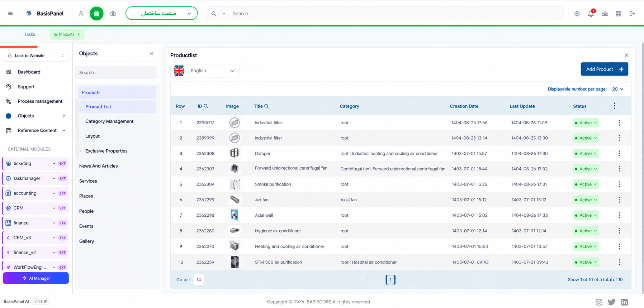Open row actions menu for Damper
This screenshot has width=644, height=308.
[619, 153]
